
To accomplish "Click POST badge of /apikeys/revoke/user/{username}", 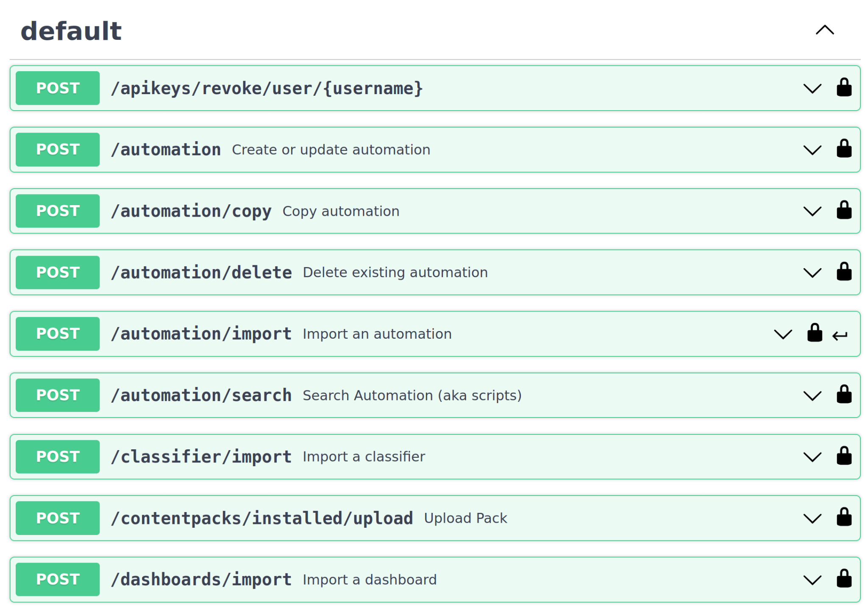I will click(x=58, y=88).
